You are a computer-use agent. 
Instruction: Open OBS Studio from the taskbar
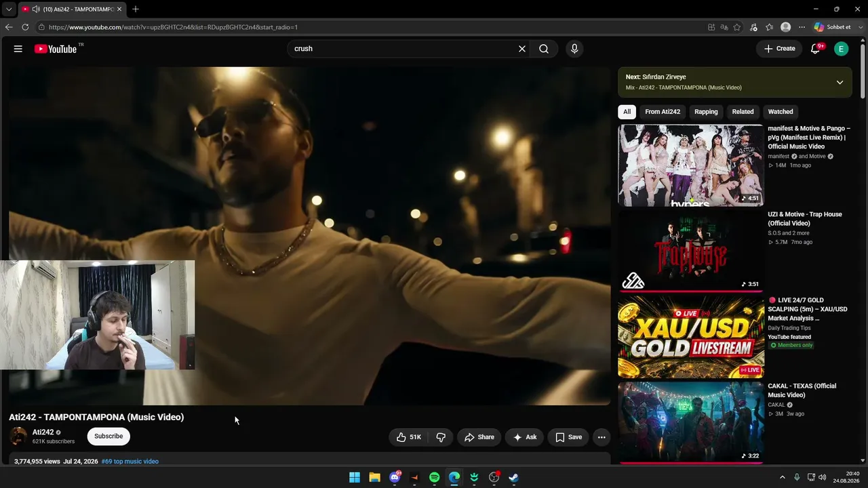(x=494, y=477)
